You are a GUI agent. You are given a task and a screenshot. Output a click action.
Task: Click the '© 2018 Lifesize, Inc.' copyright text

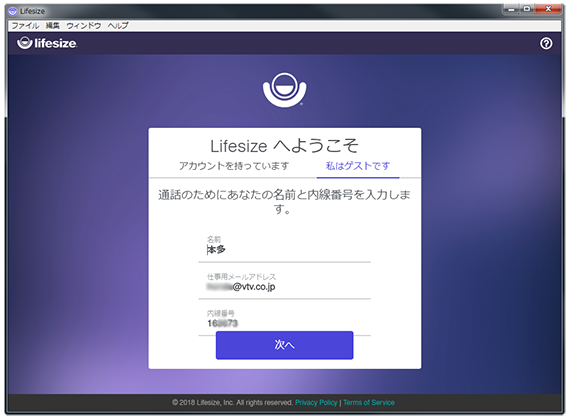click(x=202, y=403)
